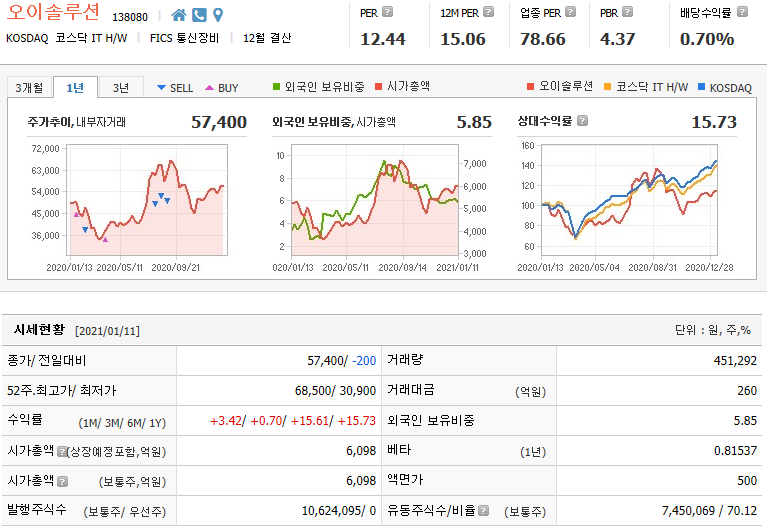Open help icon next to PER
This screenshot has height=530, width=767.
tap(387, 12)
